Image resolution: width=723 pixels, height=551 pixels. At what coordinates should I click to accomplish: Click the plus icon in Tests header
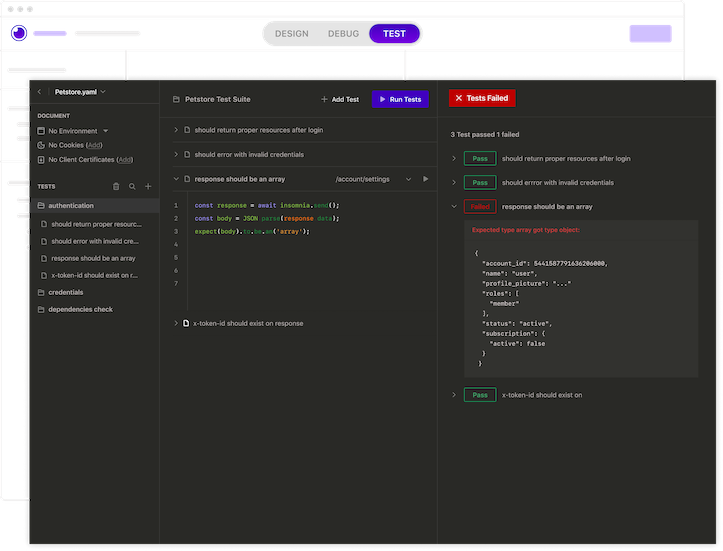pyautogui.click(x=148, y=186)
